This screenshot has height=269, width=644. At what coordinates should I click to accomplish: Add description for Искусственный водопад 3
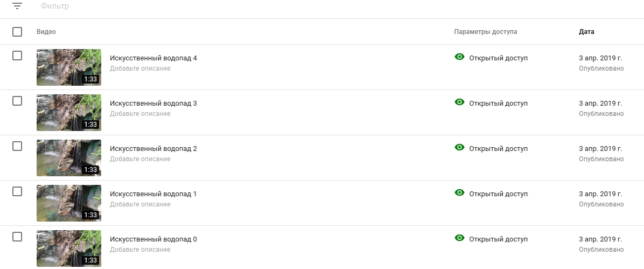[x=140, y=114]
